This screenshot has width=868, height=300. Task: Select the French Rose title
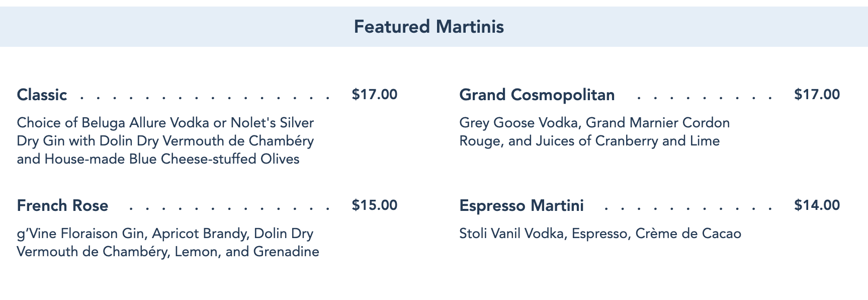62,205
